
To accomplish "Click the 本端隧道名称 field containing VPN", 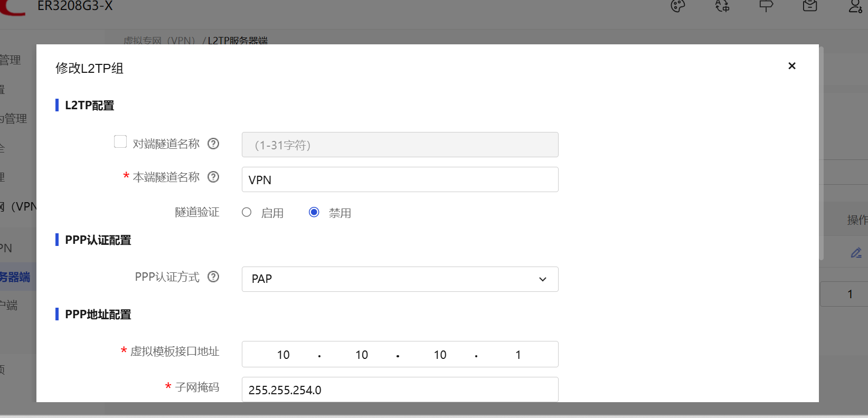I will [x=400, y=179].
